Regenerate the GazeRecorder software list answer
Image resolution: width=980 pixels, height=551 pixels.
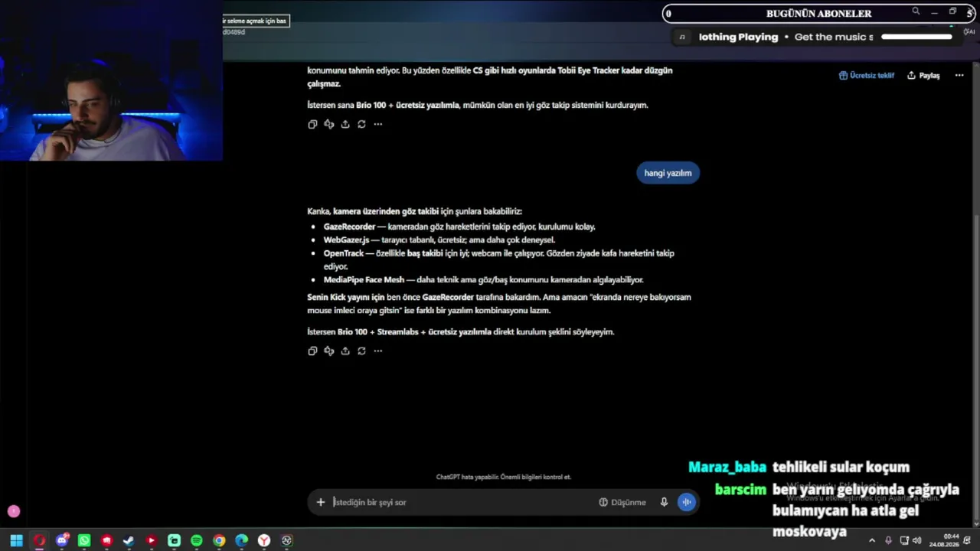point(361,350)
